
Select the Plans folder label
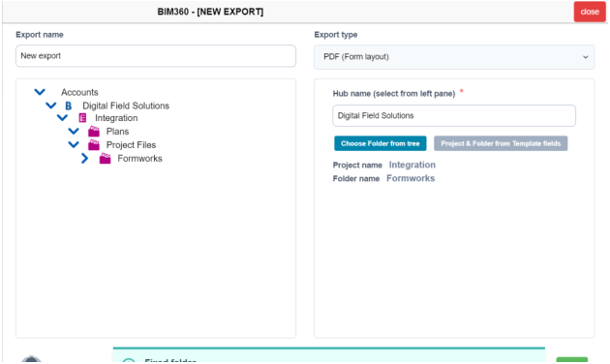(x=117, y=132)
